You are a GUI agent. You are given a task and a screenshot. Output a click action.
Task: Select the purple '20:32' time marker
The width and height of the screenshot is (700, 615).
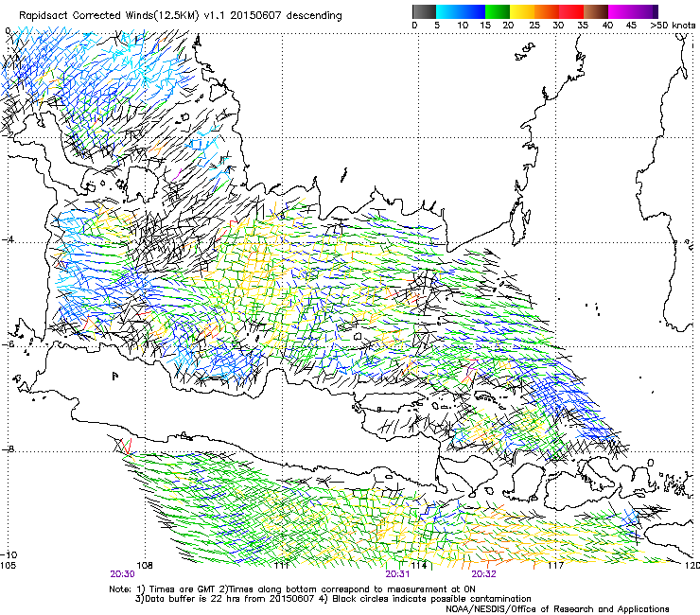tap(483, 574)
